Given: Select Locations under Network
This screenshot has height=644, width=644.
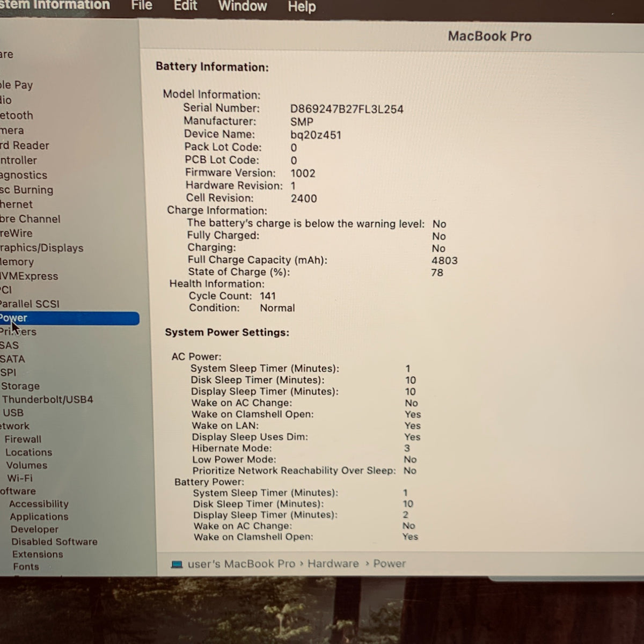Looking at the screenshot, I should (x=29, y=452).
